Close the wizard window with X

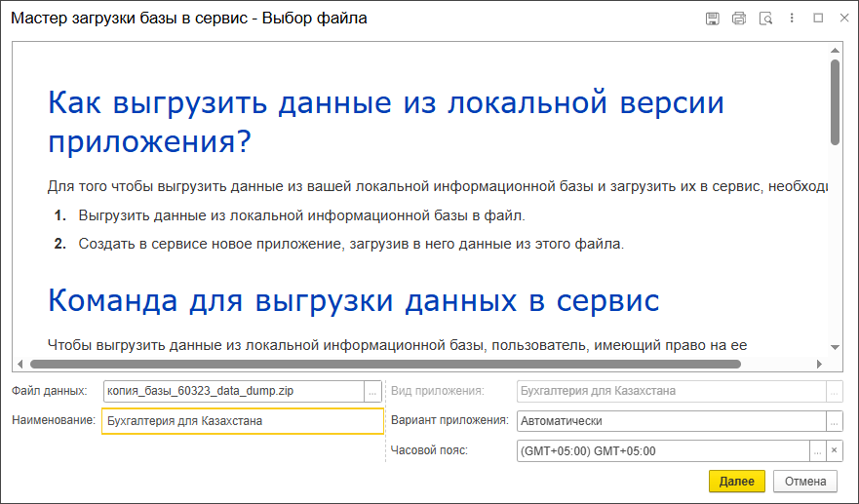tap(844, 19)
